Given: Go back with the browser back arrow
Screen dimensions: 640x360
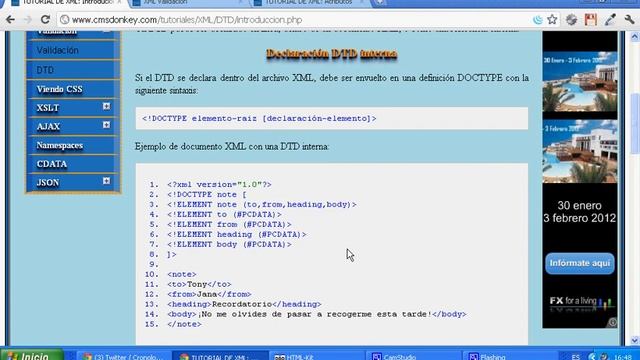Looking at the screenshot, I should [x=10, y=20].
